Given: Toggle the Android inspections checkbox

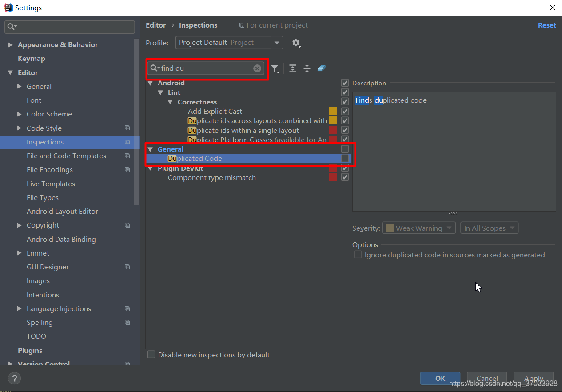Looking at the screenshot, I should pos(345,83).
